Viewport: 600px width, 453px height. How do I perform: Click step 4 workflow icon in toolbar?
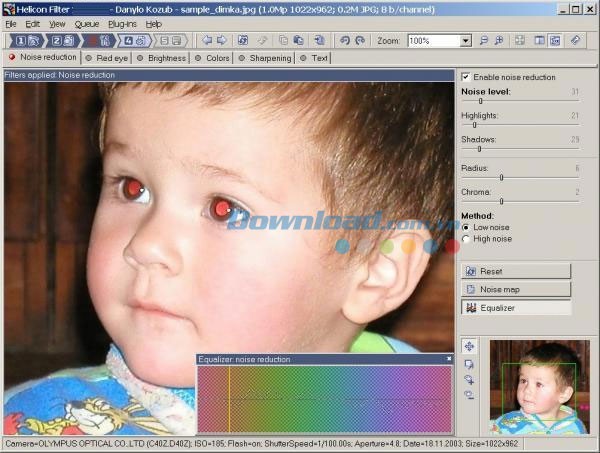tap(133, 41)
